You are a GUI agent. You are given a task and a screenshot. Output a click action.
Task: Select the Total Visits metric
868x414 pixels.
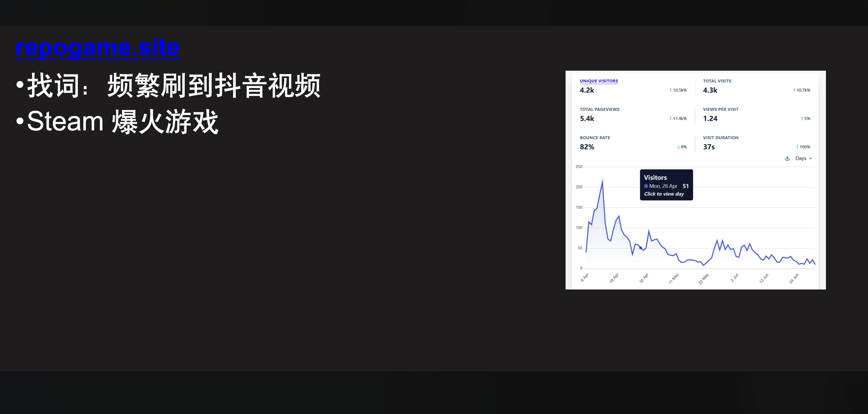pyautogui.click(x=717, y=81)
